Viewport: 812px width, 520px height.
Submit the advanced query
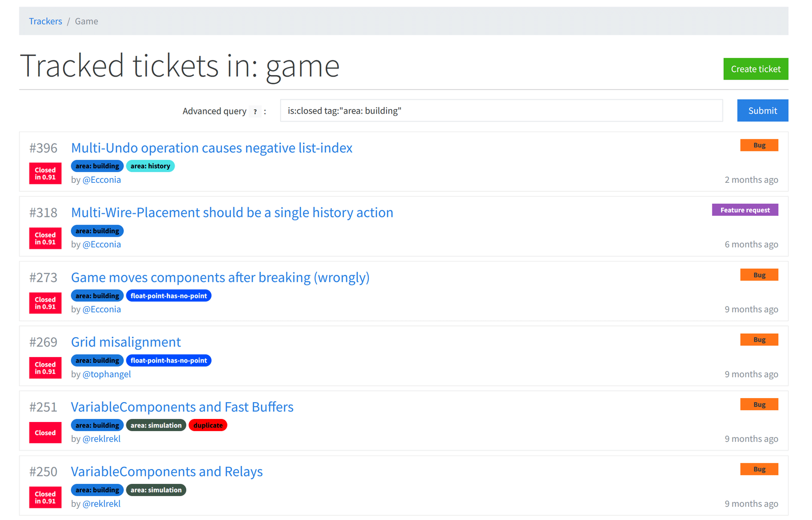point(762,111)
